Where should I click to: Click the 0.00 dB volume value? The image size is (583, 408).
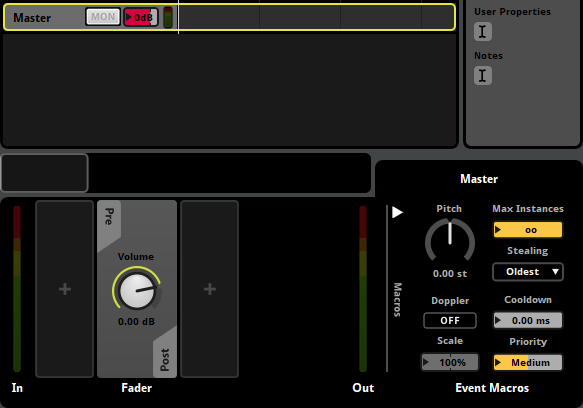click(x=136, y=321)
